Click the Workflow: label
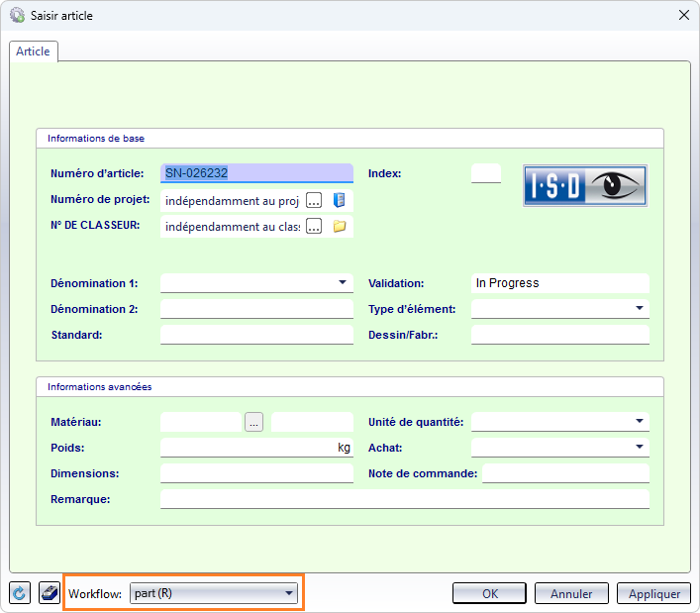Viewport: 700px width, 613px height. (x=95, y=594)
